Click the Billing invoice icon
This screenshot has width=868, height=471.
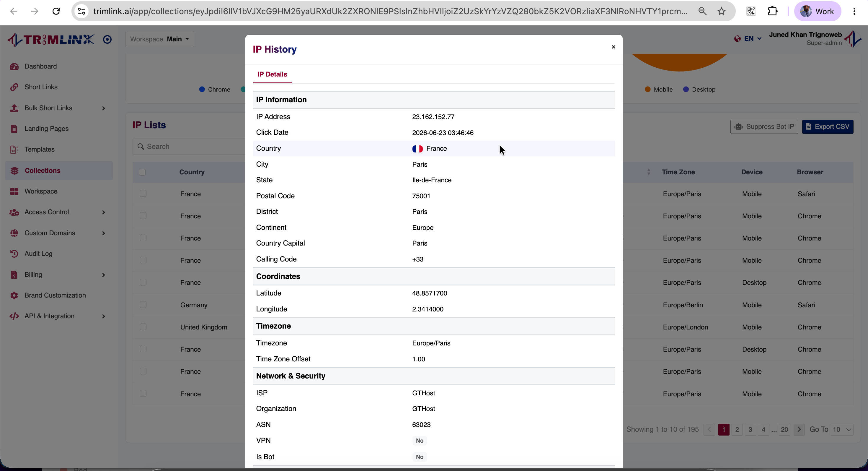click(x=14, y=275)
